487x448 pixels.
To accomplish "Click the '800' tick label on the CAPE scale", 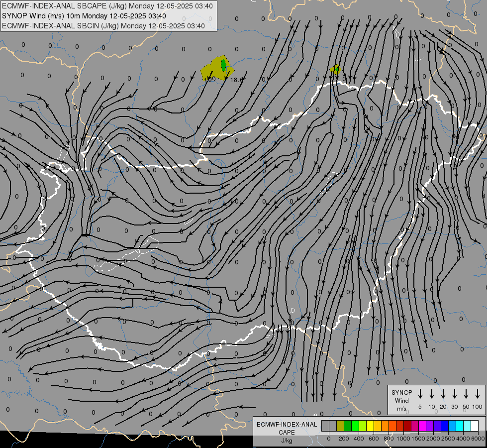I will pos(389,439).
